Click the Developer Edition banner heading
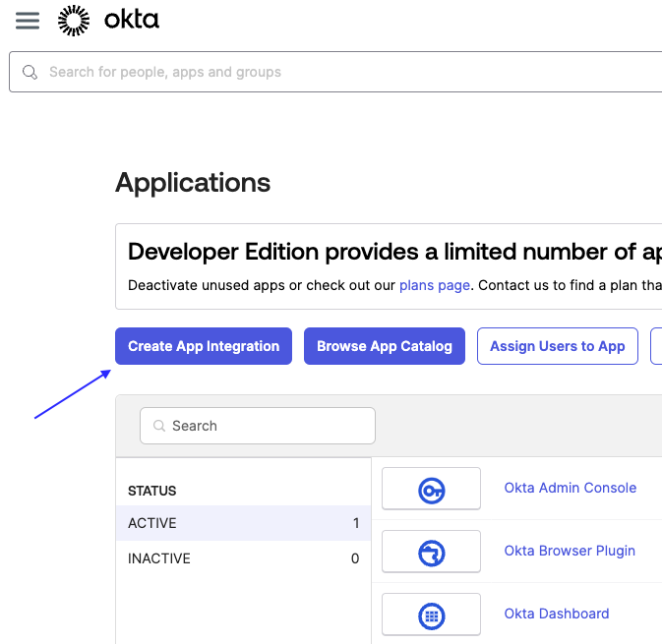This screenshot has height=644, width=662. (393, 252)
